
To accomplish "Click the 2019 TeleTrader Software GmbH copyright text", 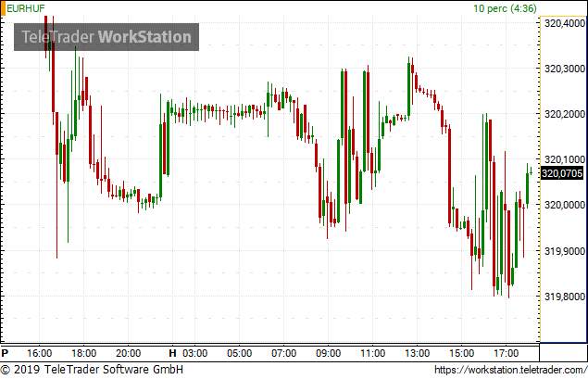I will tap(92, 370).
